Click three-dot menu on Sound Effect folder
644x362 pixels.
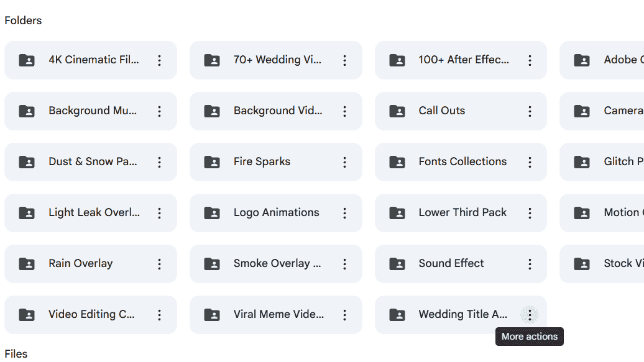pos(530,264)
